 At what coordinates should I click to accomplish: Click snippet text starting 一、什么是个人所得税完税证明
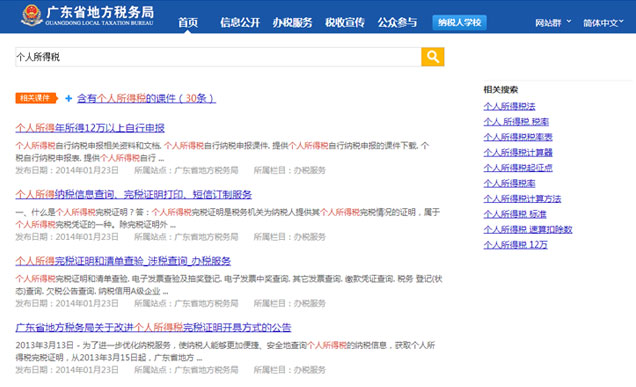pyautogui.click(x=228, y=218)
